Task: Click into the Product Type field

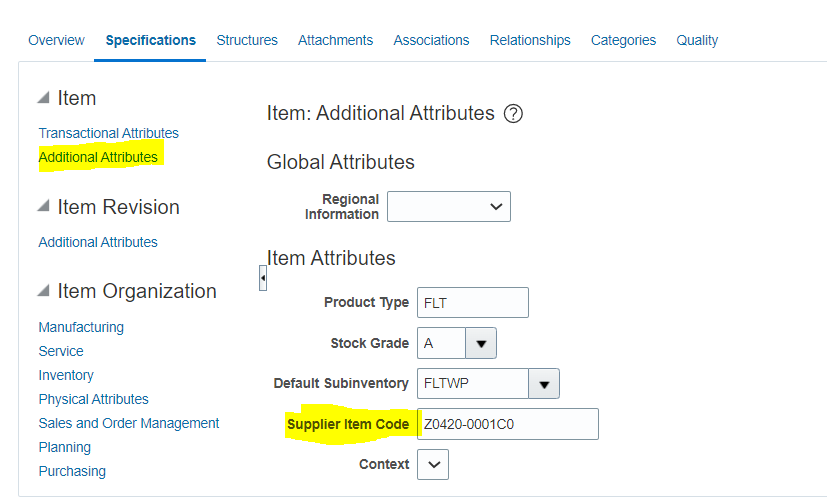Action: point(473,303)
